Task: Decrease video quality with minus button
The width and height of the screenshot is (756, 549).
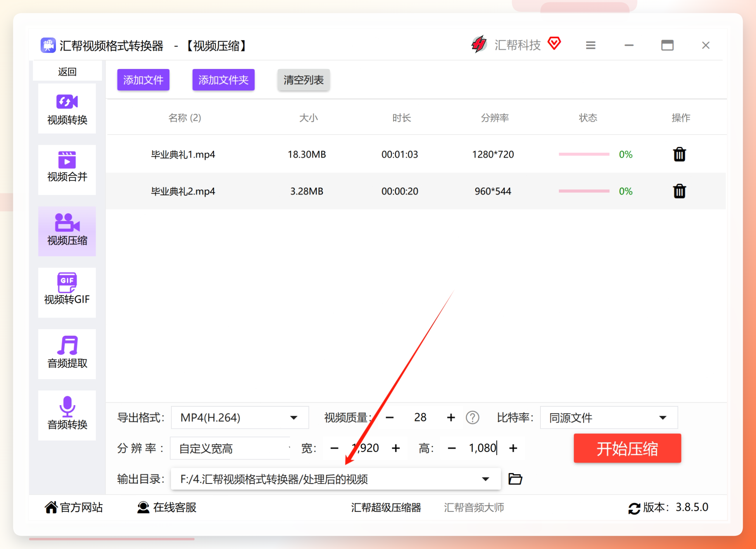Action: click(x=390, y=418)
